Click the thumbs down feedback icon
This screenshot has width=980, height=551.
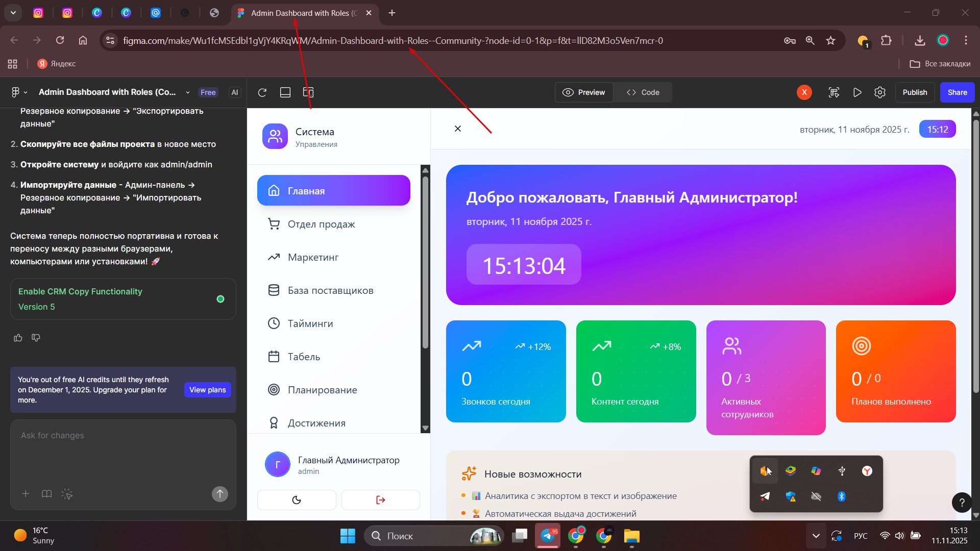tap(36, 338)
